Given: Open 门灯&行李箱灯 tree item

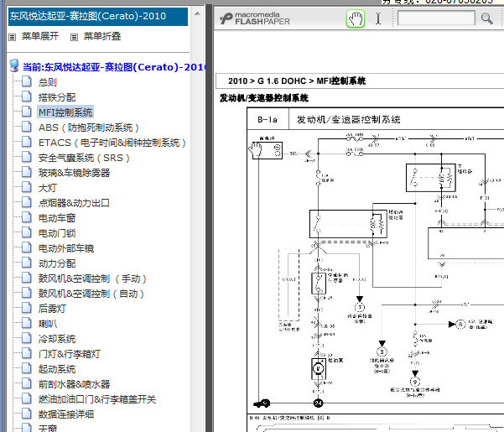Looking at the screenshot, I should (69, 354).
